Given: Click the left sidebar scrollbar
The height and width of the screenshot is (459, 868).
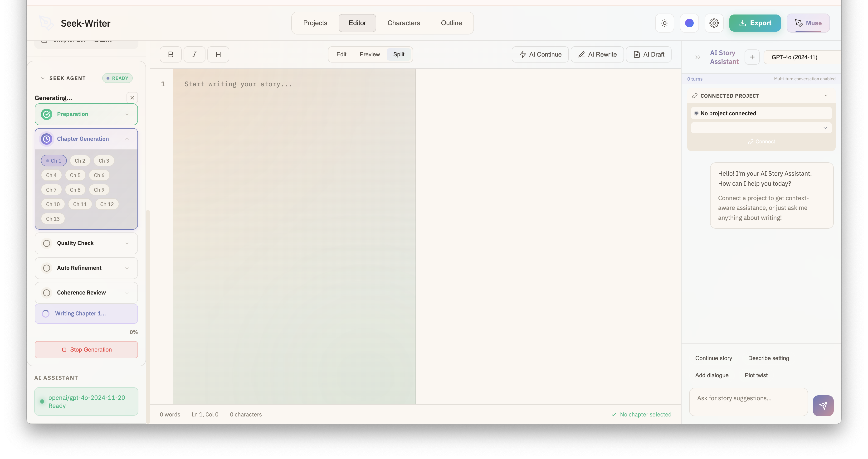Looking at the screenshot, I should pyautogui.click(x=148, y=317).
